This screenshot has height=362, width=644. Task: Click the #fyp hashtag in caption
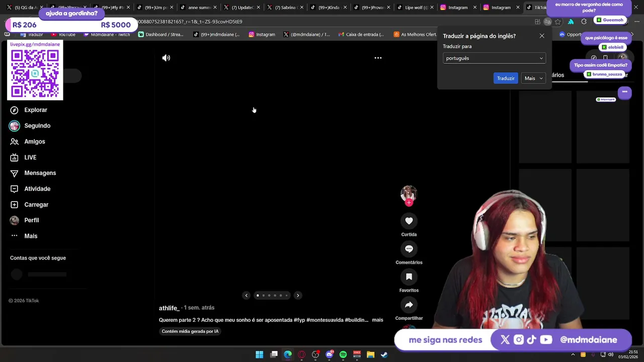tap(299, 320)
